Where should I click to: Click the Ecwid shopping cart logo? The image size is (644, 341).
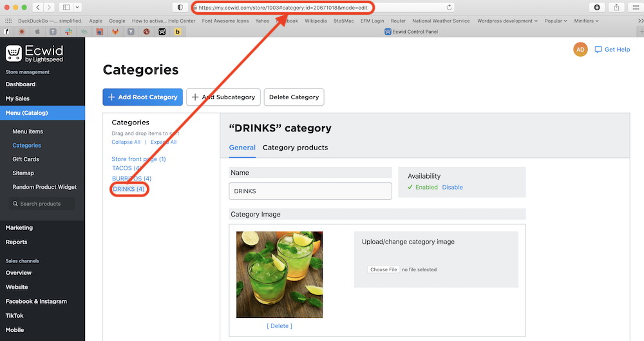tap(14, 54)
